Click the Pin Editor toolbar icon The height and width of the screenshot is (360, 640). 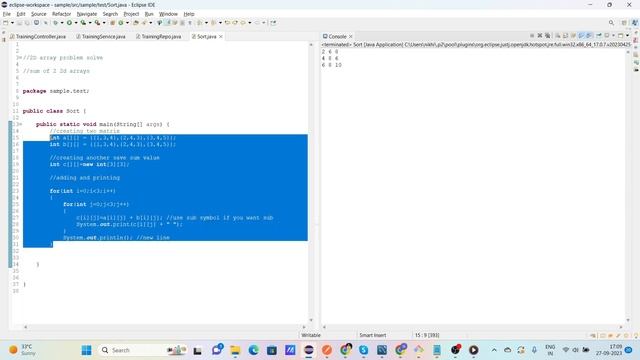tap(273, 23)
